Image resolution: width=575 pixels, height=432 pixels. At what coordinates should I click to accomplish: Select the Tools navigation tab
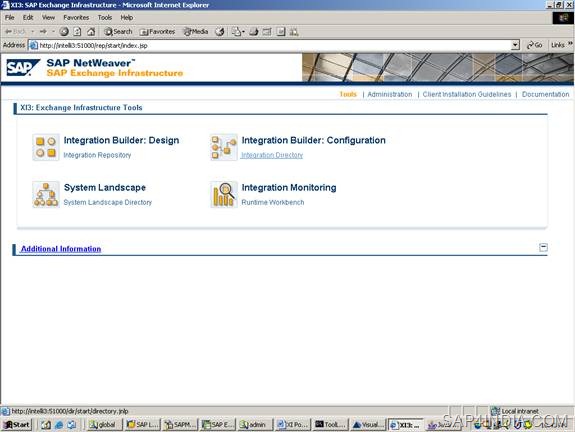[348, 94]
